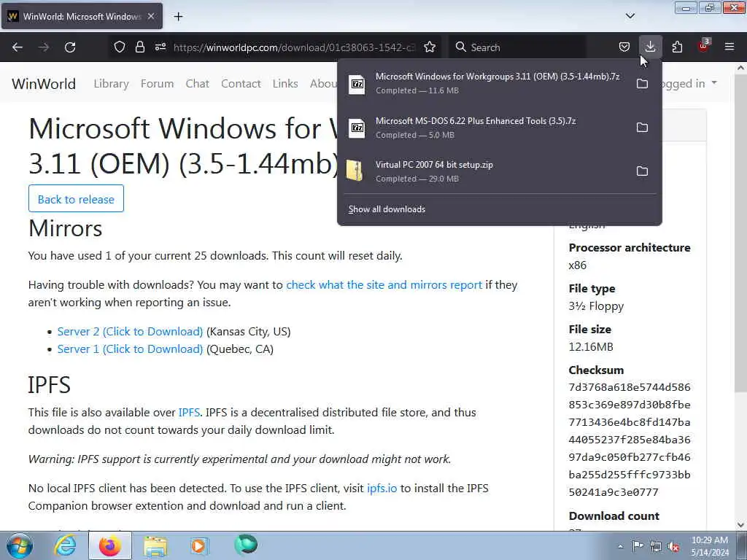Click the browser Forward arrow
Viewport: 747px width, 560px height.
[x=44, y=47]
